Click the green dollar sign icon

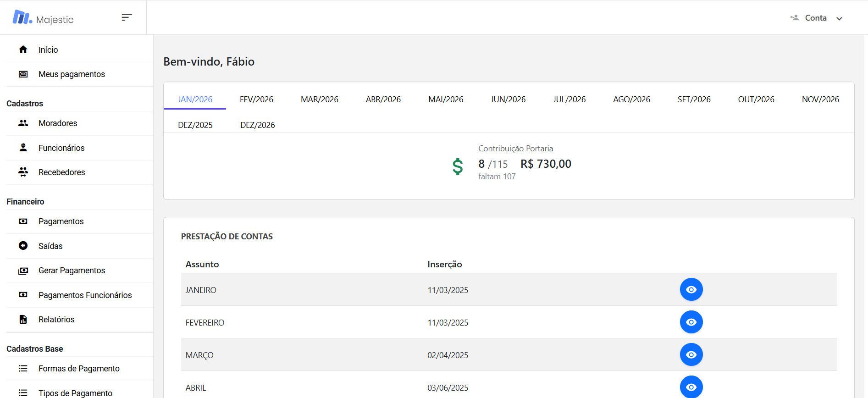(458, 166)
